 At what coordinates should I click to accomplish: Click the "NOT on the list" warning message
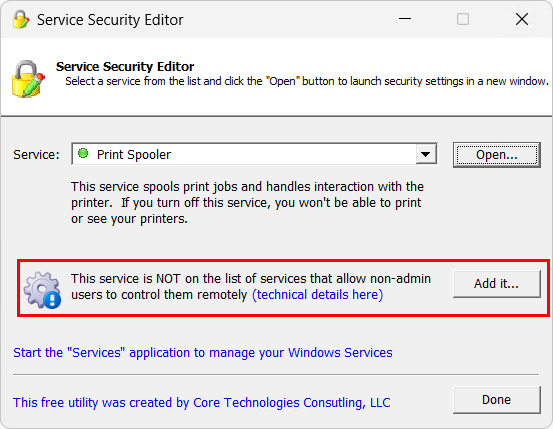point(251,286)
